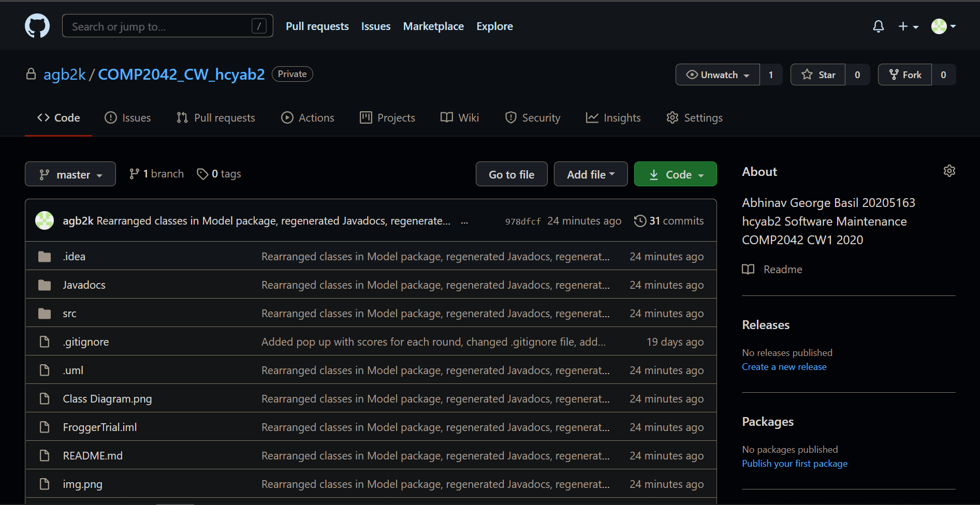
Task: Click the .gitignore file icon
Action: coord(45,342)
